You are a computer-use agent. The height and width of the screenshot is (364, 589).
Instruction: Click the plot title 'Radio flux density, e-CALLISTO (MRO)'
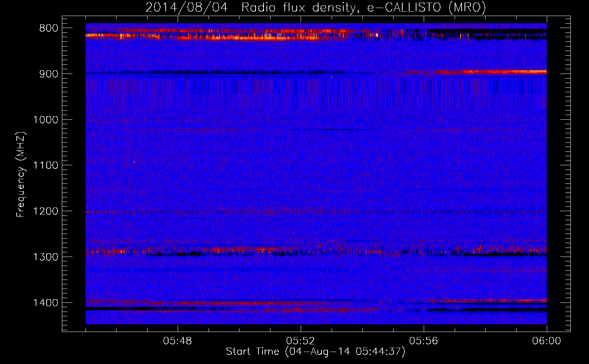click(364, 7)
